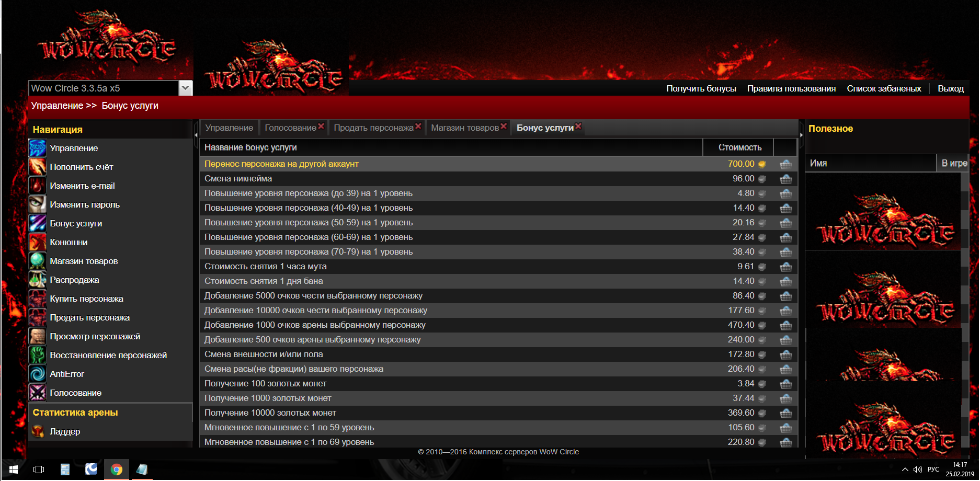Viewport: 980px width, 481px height.
Task: Close the Продать персонажа tab
Action: tap(418, 127)
